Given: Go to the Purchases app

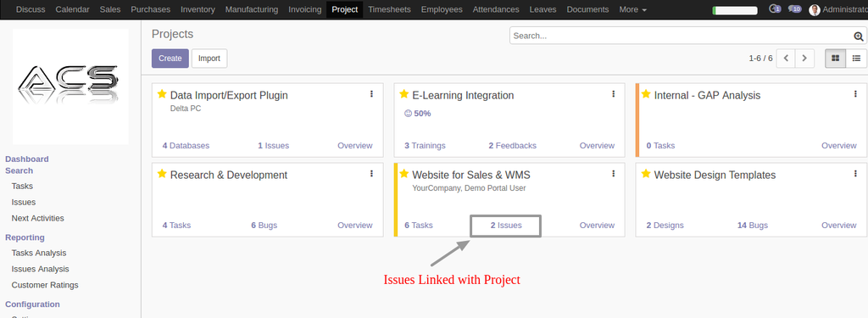Looking at the screenshot, I should tap(151, 9).
